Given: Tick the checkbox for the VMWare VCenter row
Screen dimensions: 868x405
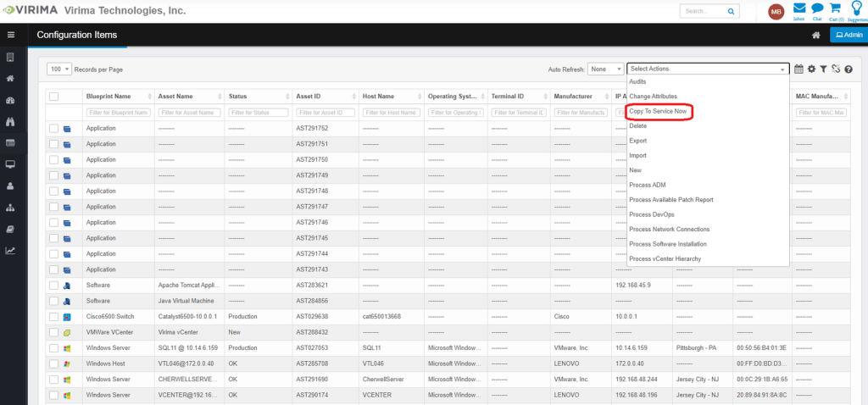Looking at the screenshot, I should click(53, 332).
